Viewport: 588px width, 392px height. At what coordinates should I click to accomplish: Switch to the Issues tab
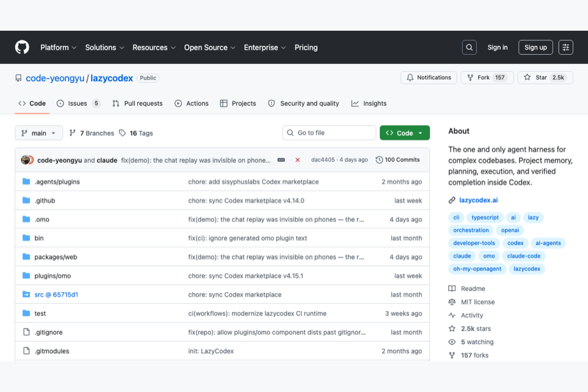(78, 103)
